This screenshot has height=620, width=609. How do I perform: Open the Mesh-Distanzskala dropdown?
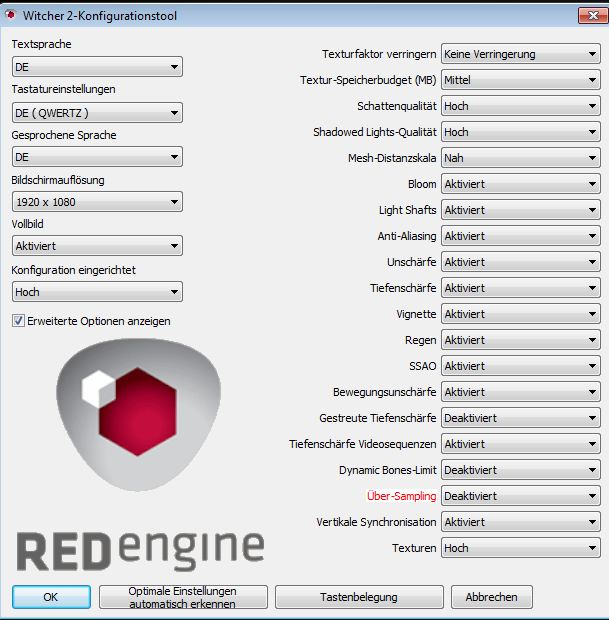(521, 158)
